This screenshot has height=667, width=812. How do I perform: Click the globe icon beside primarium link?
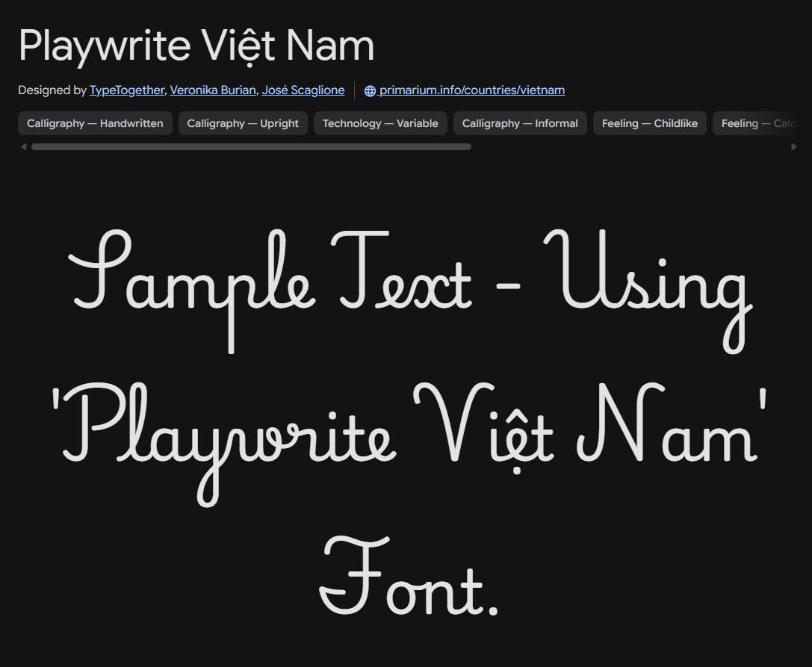click(370, 90)
